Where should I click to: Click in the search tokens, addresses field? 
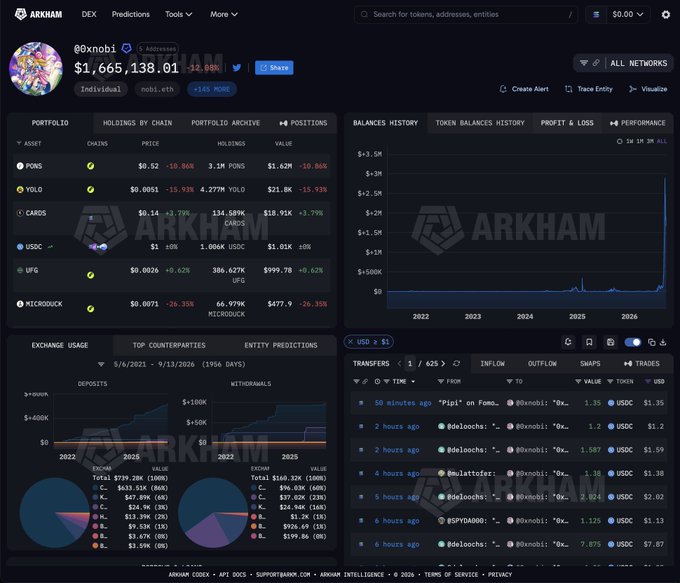[x=466, y=14]
